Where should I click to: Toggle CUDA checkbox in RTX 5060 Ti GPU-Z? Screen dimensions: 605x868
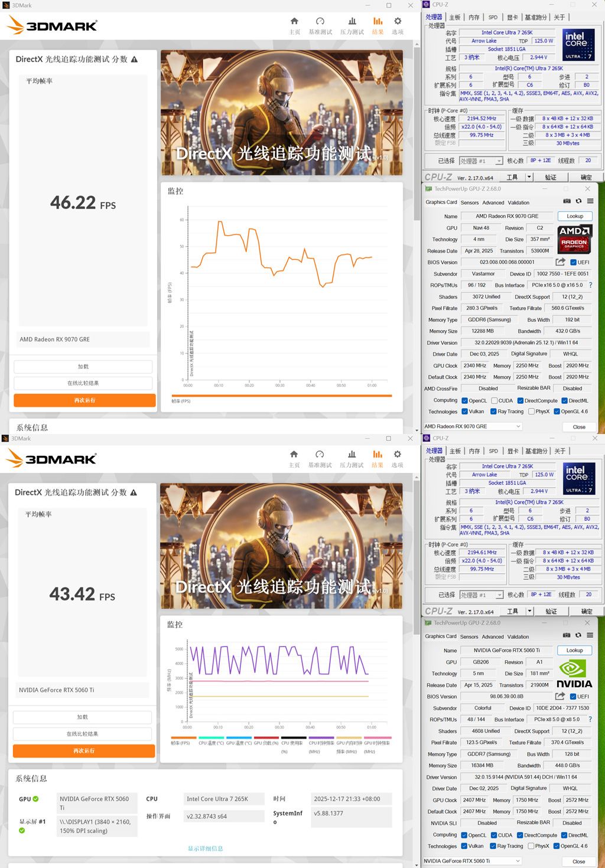point(493,835)
